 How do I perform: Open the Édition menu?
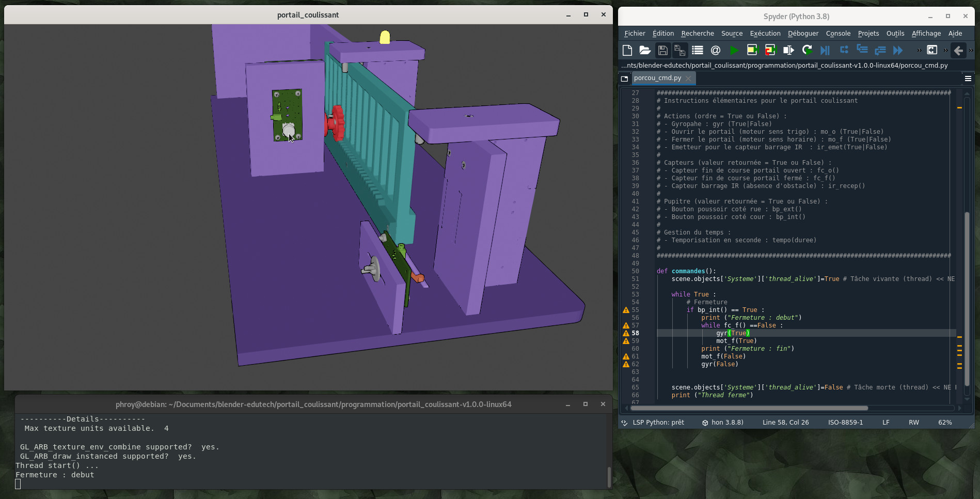point(663,33)
